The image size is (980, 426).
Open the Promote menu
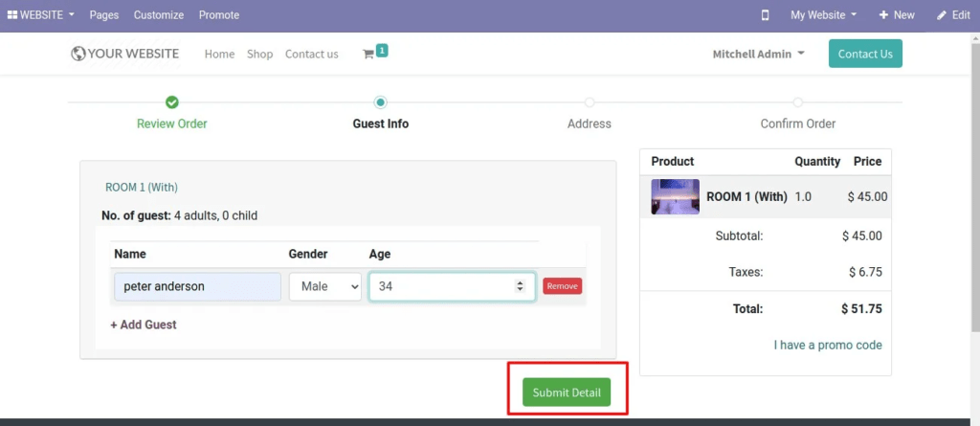pyautogui.click(x=219, y=15)
